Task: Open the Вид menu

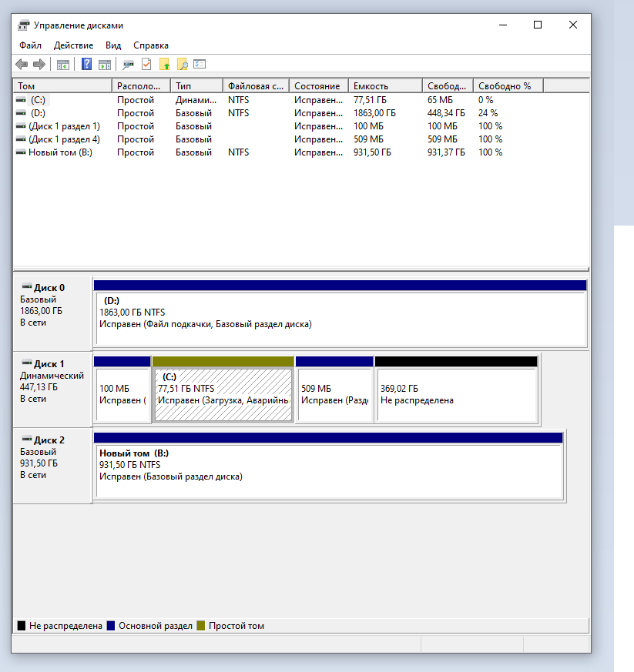Action: click(113, 45)
